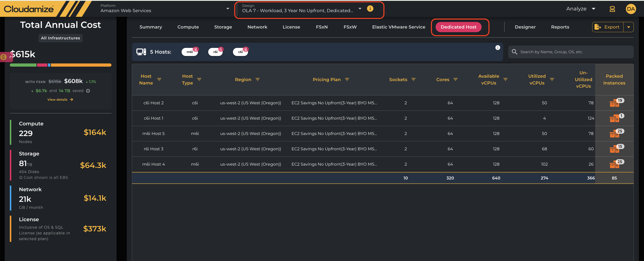Open the Designer tab
Image resolution: width=644 pixels, height=261 pixels.
(x=525, y=27)
